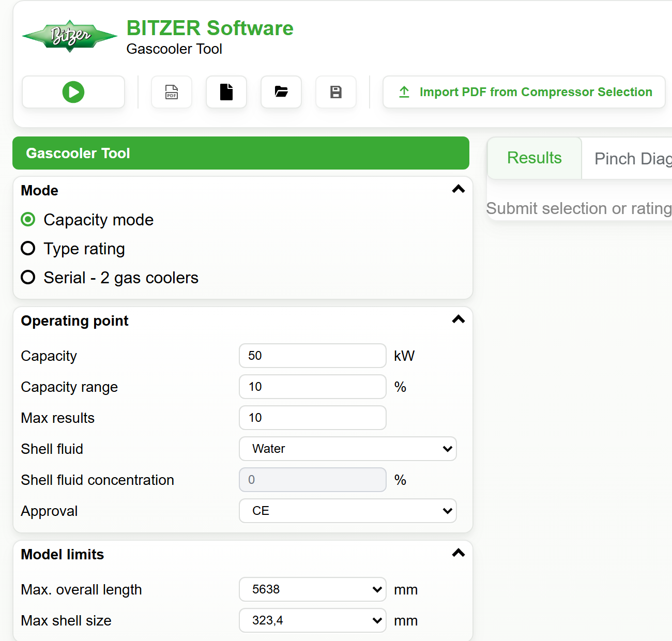Click the Capacity input field
The width and height of the screenshot is (672, 641).
click(x=313, y=356)
